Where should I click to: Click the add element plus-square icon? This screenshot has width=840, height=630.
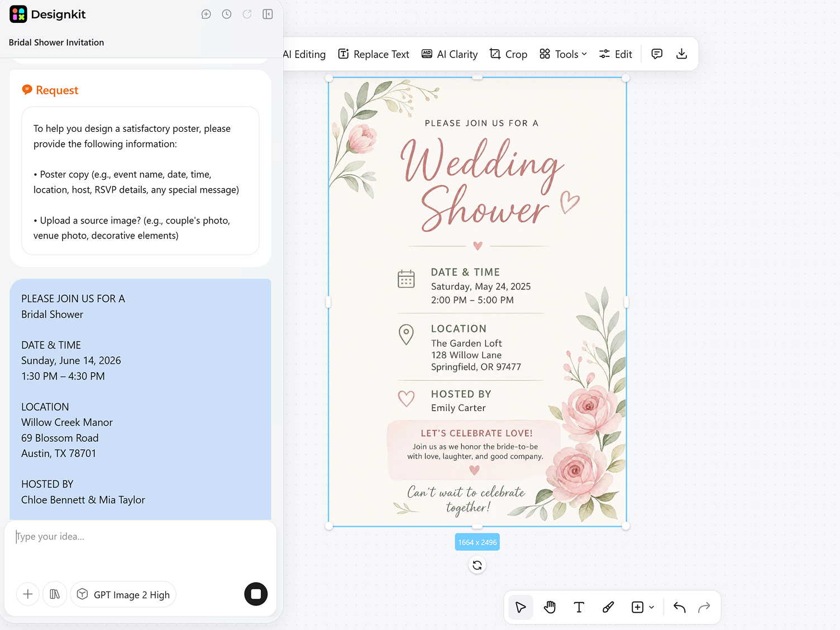(x=637, y=607)
